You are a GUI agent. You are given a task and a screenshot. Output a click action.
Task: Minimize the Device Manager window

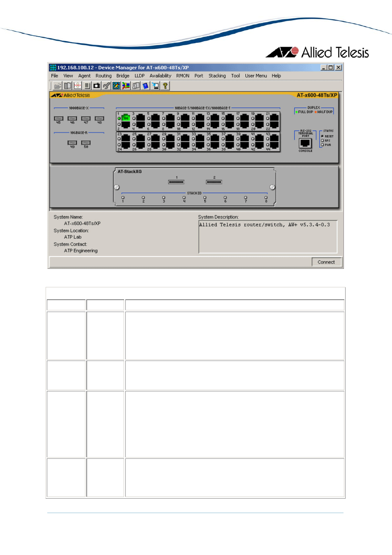(x=324, y=67)
